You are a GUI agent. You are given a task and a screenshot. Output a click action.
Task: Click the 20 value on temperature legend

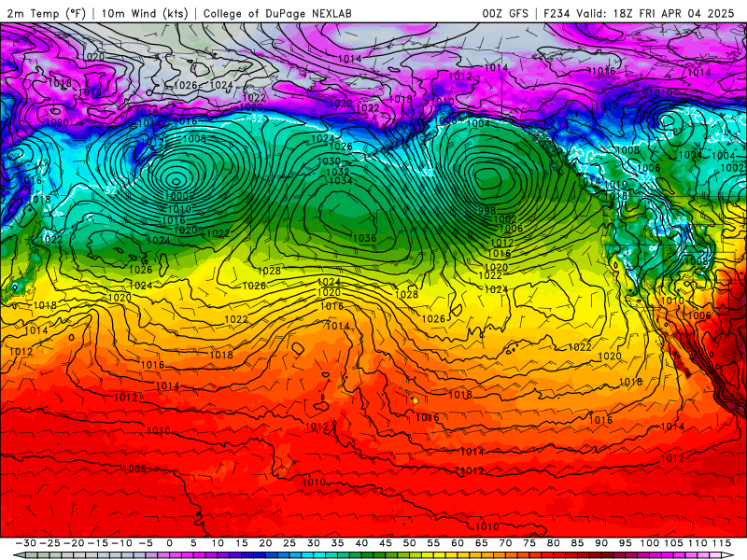click(x=265, y=543)
